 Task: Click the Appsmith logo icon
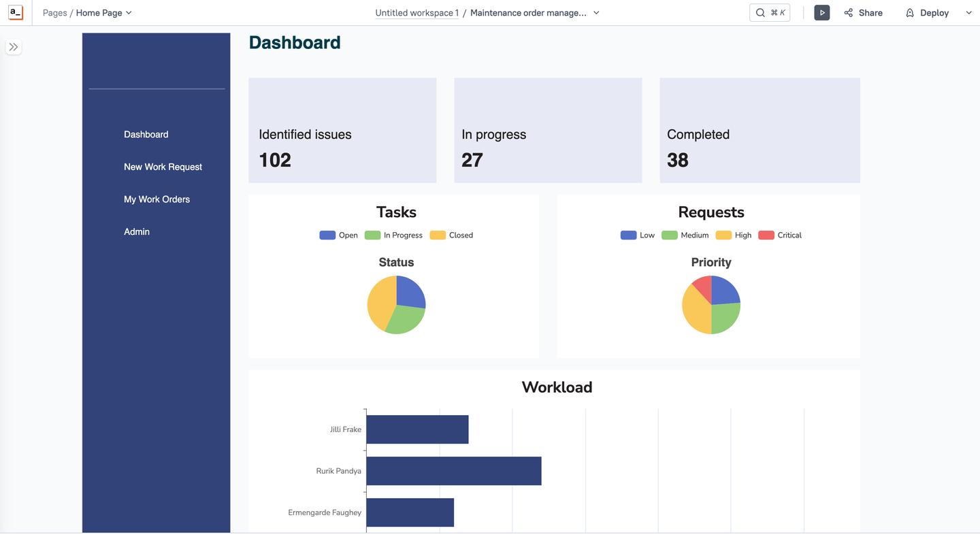pyautogui.click(x=14, y=12)
